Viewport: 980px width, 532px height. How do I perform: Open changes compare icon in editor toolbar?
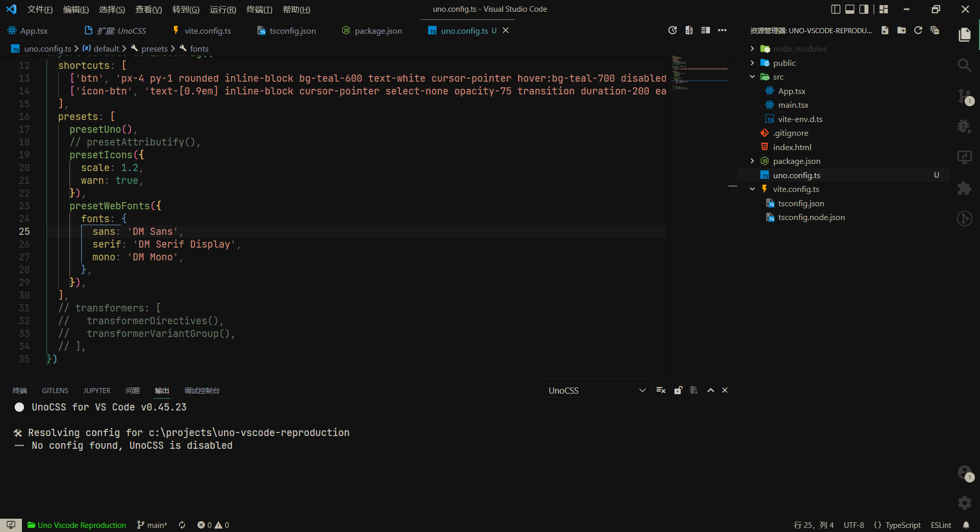(x=689, y=31)
